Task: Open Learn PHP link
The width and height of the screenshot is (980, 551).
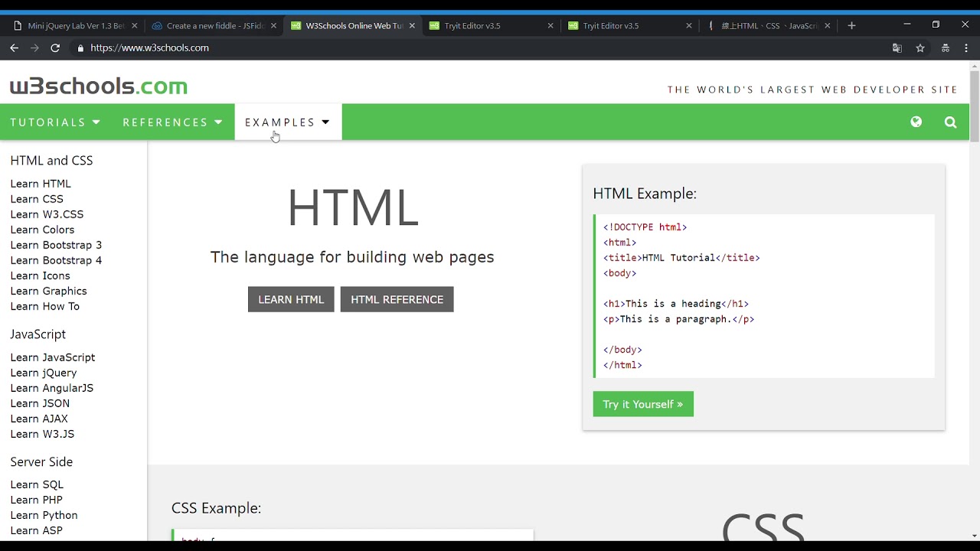Action: pos(37,500)
